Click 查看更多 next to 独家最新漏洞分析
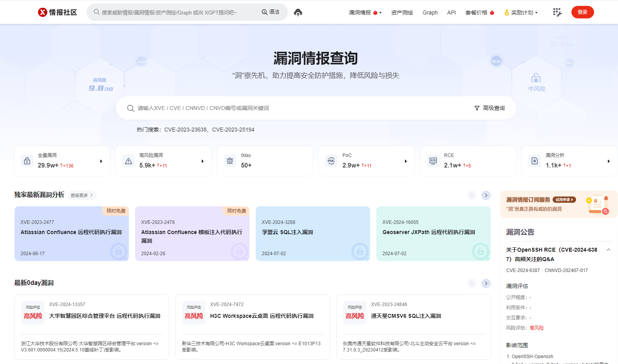 (82, 195)
